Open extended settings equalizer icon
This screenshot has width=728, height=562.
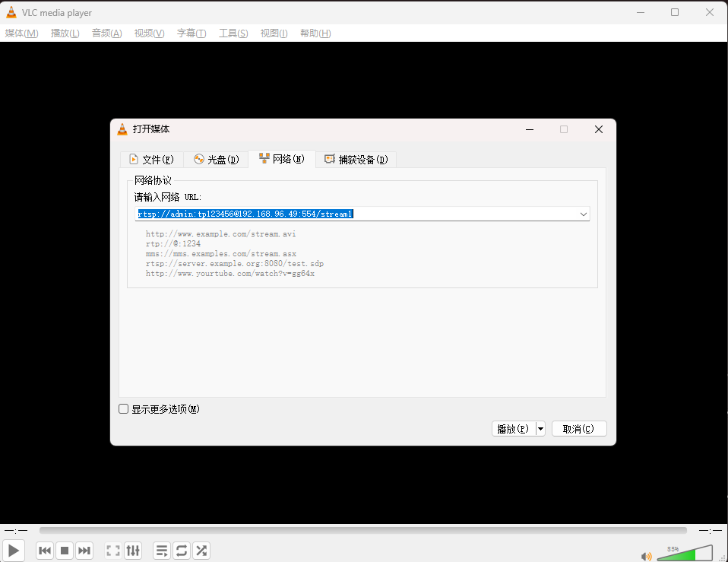point(133,551)
